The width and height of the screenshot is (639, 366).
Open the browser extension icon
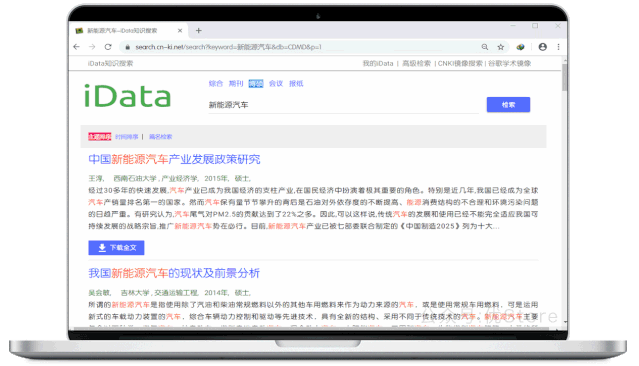(x=520, y=47)
